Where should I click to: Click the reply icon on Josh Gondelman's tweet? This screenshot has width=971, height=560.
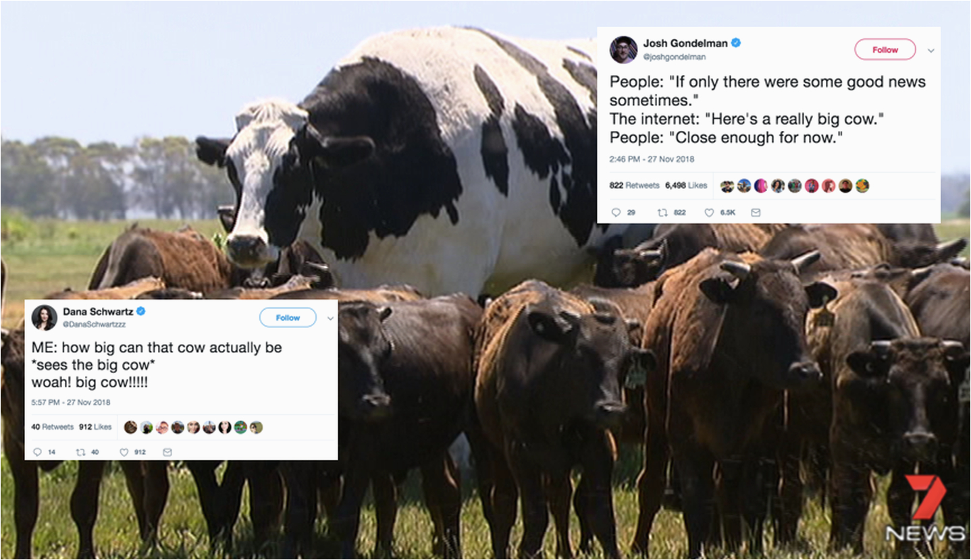click(x=615, y=213)
